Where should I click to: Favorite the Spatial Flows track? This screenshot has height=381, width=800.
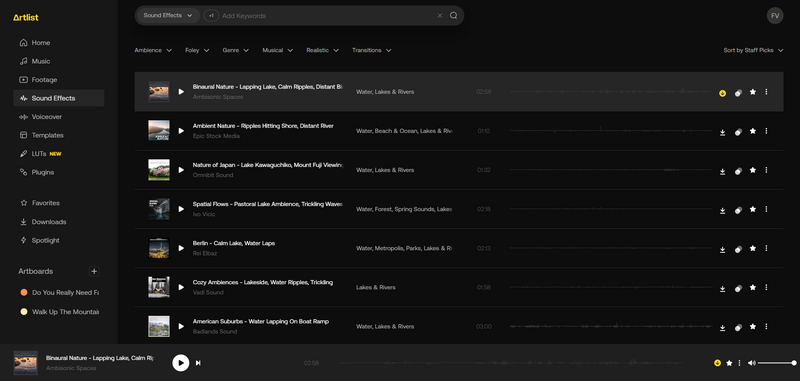tap(753, 209)
